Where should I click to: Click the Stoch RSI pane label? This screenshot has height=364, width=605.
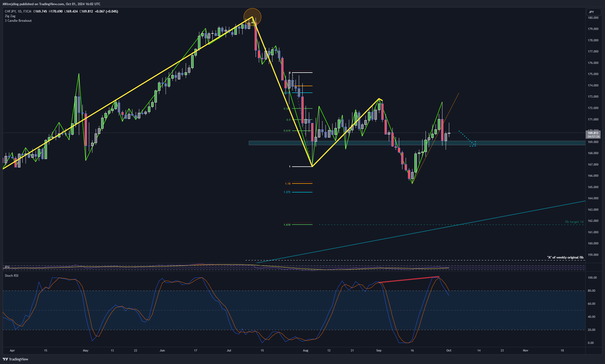tap(11, 276)
